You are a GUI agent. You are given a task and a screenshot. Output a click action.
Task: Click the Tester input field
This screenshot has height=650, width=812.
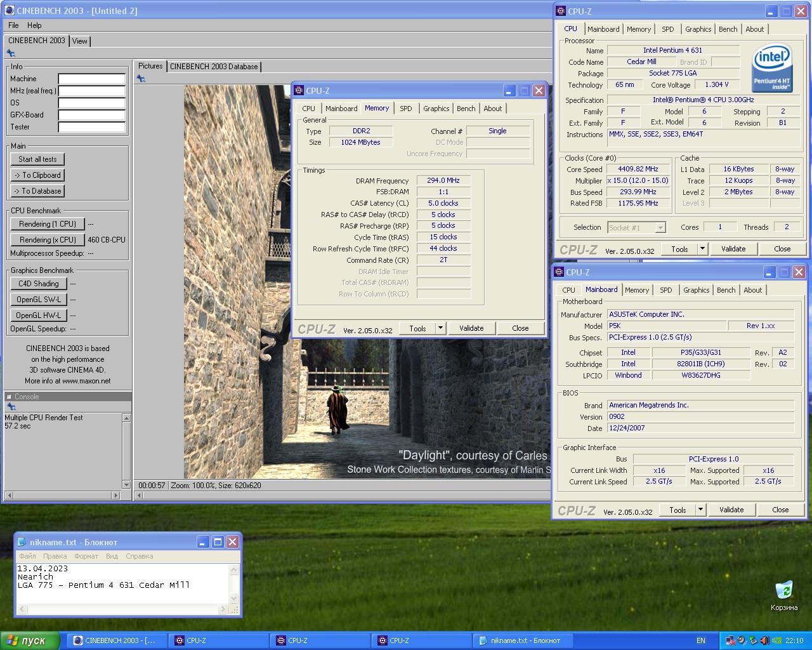(x=92, y=127)
